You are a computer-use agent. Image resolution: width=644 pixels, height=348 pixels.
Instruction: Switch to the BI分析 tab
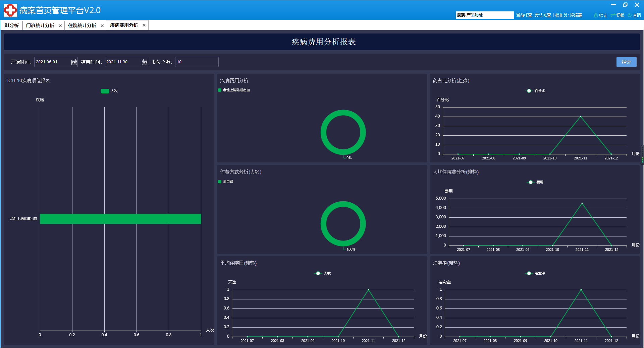[x=11, y=25]
